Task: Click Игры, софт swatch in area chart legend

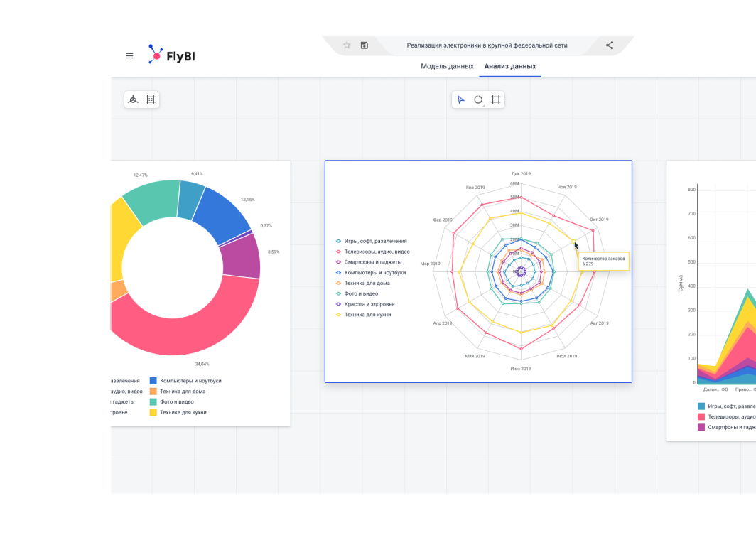Action: [x=701, y=406]
